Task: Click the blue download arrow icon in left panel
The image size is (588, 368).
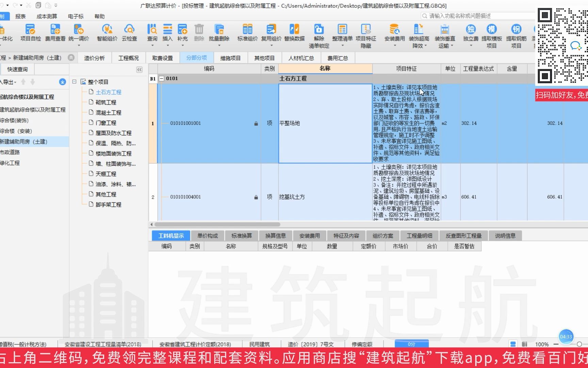Action: [62, 82]
